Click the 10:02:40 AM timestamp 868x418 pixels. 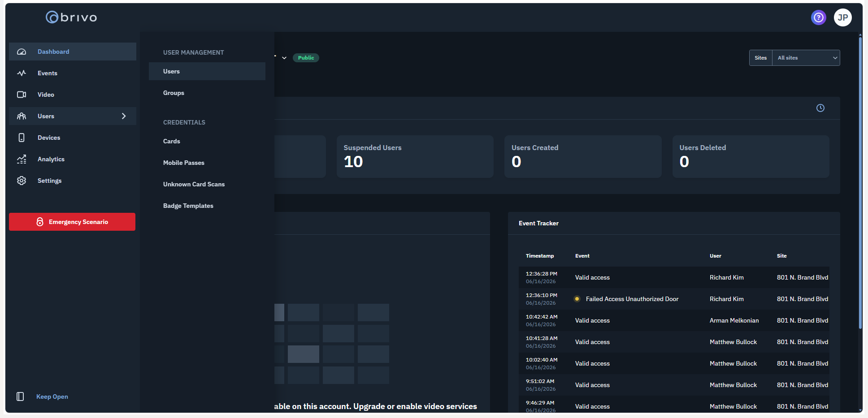click(x=542, y=360)
